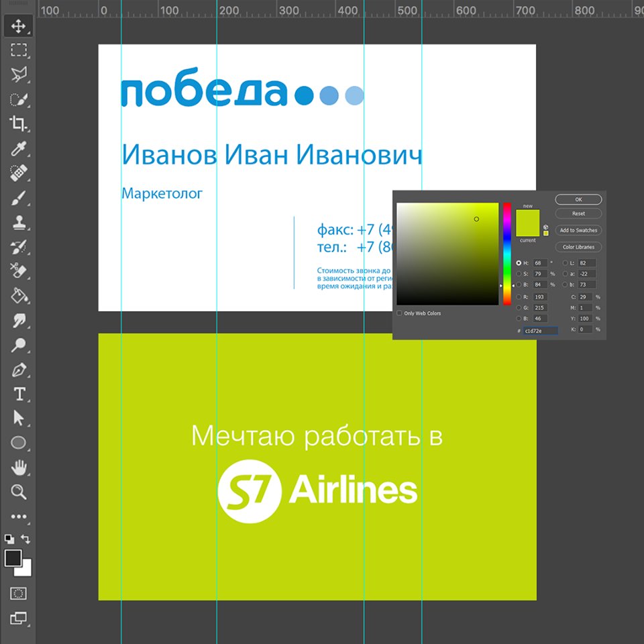Click the red value field showing 193
644x644 pixels.
(540, 297)
